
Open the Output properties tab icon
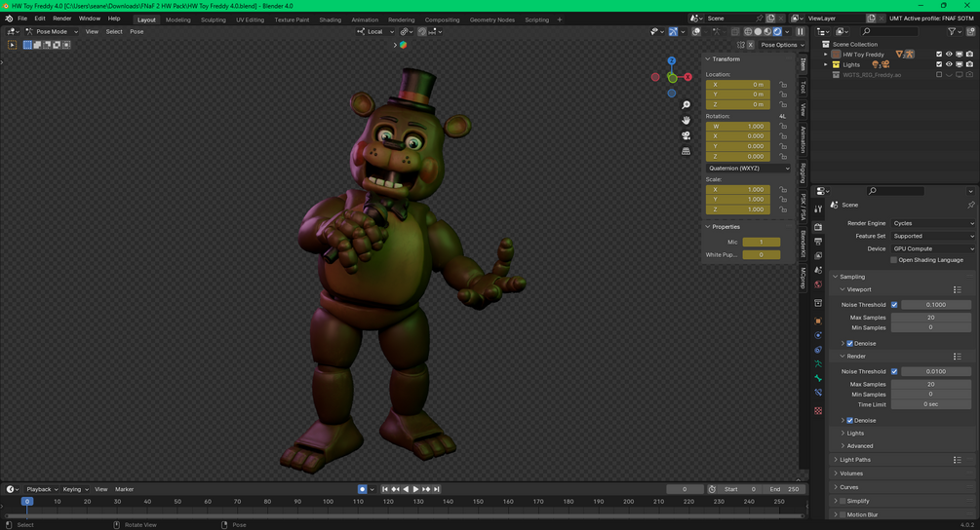pos(818,241)
